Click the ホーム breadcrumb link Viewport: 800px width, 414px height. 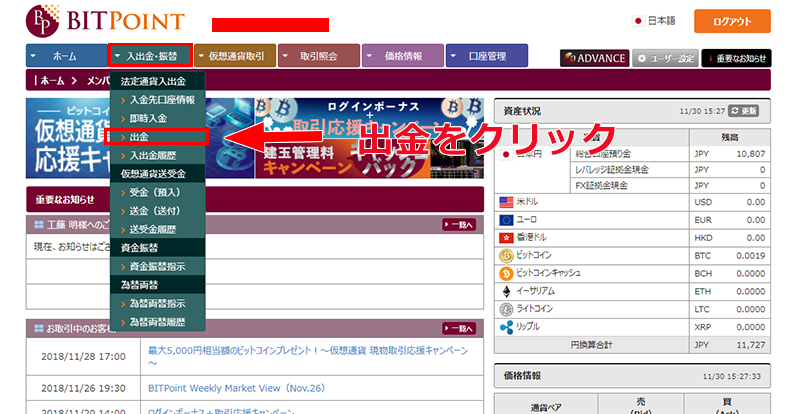[x=53, y=81]
